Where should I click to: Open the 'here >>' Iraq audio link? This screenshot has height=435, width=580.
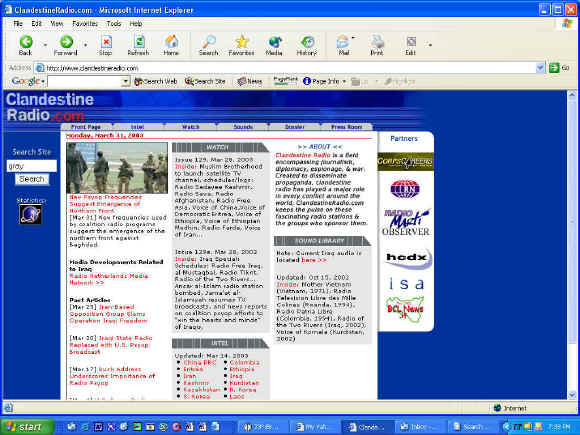[x=314, y=260]
